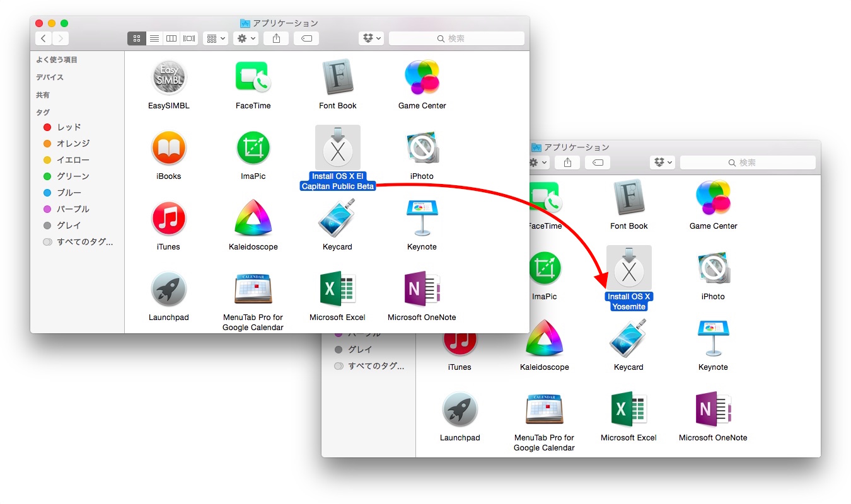This screenshot has width=851, height=504.
Task: Select MenuTab Pro icon in the rear window
Action: click(x=545, y=409)
